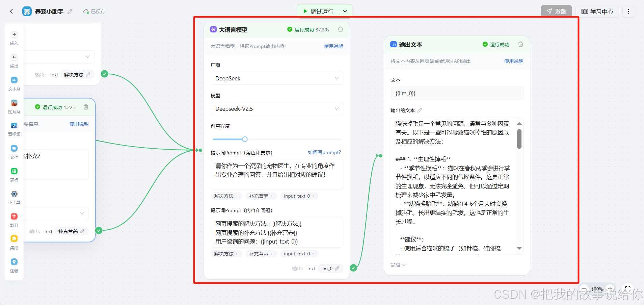Image resolution: width=644 pixels, height=305 pixels.
Task: Open the 学习中心 button
Action: pyautogui.click(x=597, y=11)
